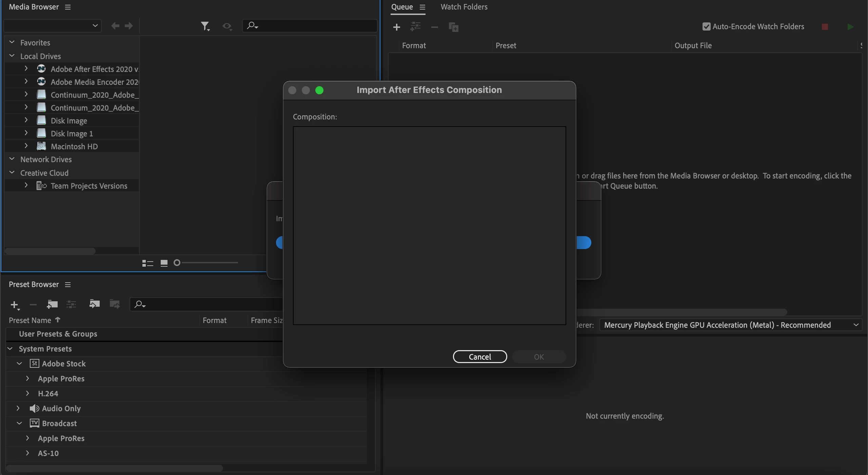The image size is (868, 475).
Task: Open the Renderer Mercury Playback Engine dropdown
Action: [x=730, y=325]
